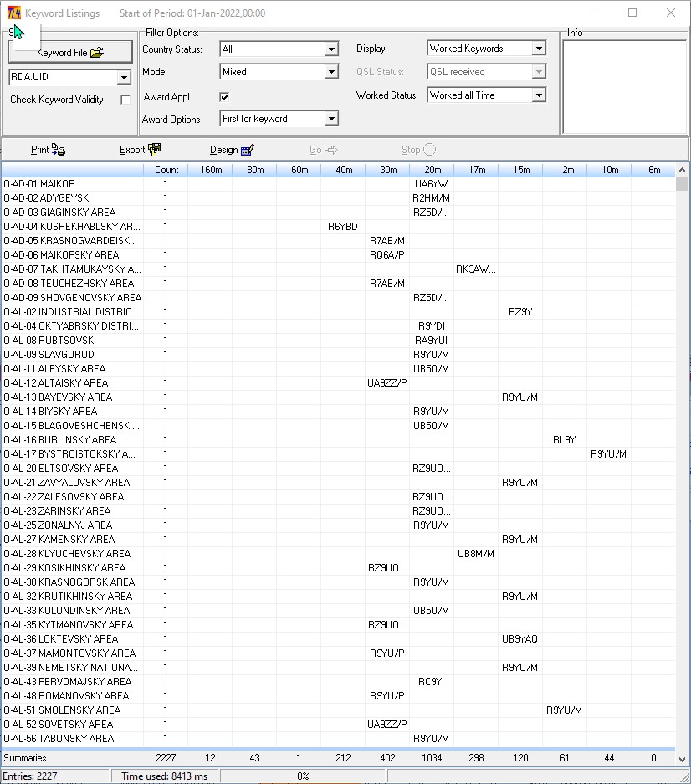The width and height of the screenshot is (691, 784).
Task: Select row O-AD-03 GIAGINSKY AREA
Action: point(338,213)
